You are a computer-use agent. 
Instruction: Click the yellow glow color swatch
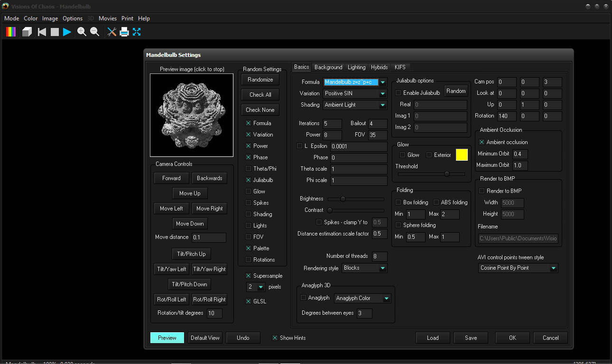[462, 155]
